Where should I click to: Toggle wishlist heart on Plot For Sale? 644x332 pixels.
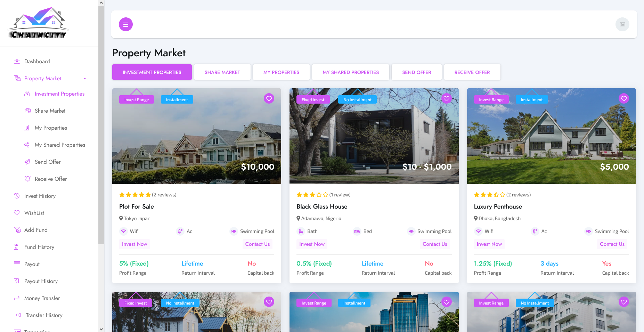tap(269, 99)
